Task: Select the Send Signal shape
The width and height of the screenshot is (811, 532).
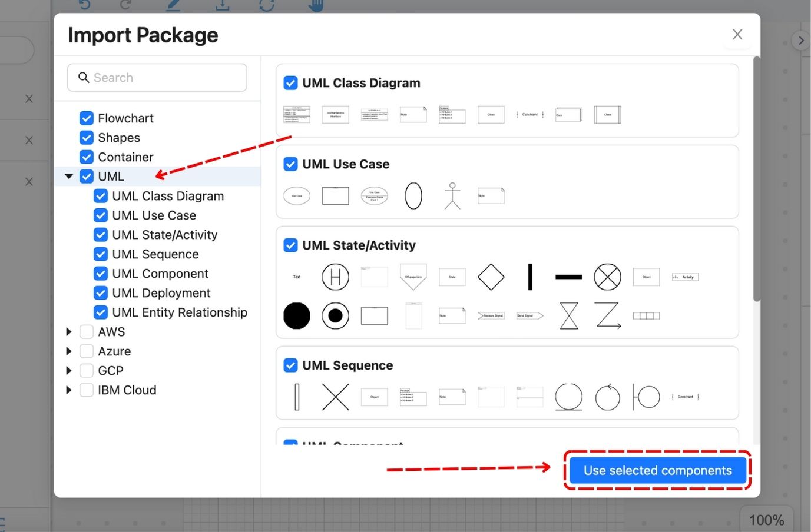Action: pos(529,315)
